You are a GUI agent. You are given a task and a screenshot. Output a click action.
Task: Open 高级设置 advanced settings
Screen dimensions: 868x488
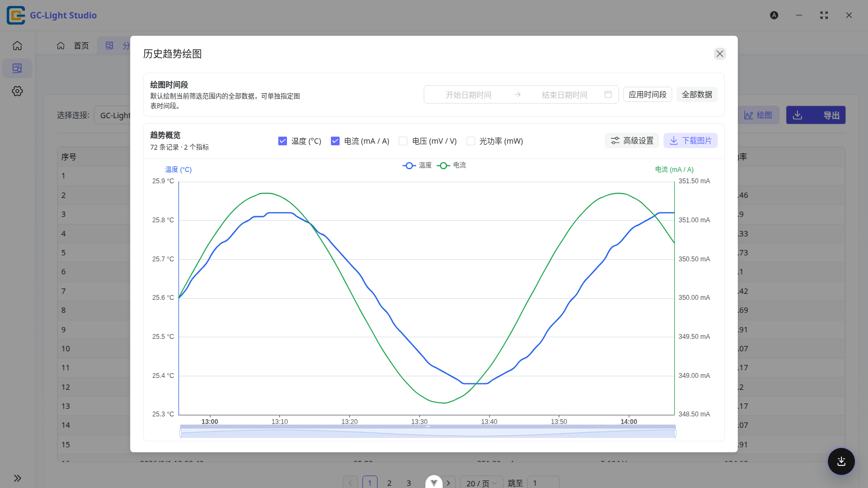[632, 140]
